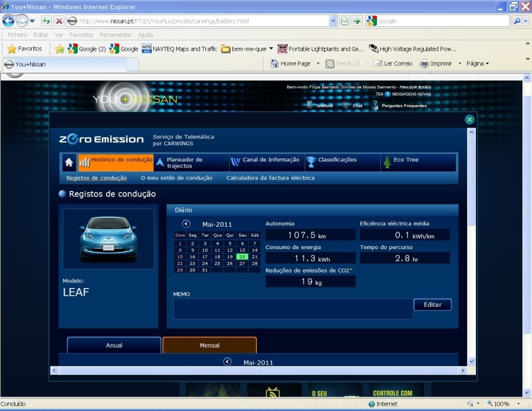Click the Carwings panel horizontal scrollbar
The width and height of the screenshot is (532, 411).
coord(259,371)
